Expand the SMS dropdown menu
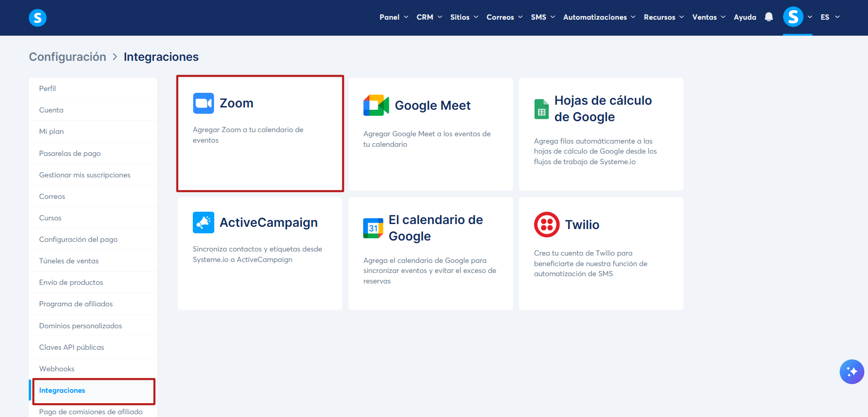 [543, 17]
